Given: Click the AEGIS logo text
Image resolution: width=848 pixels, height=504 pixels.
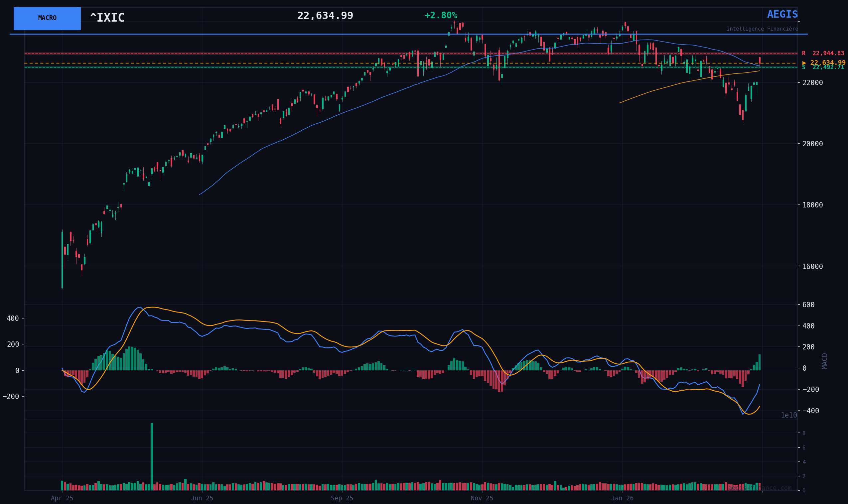Looking at the screenshot, I should 782,15.
